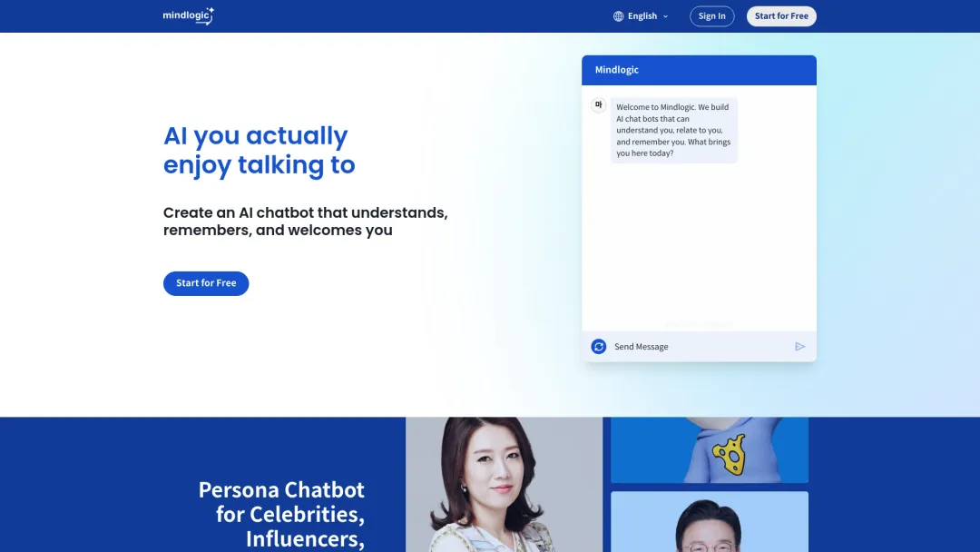Open the English language dropdown
980x552 pixels.
coord(641,16)
